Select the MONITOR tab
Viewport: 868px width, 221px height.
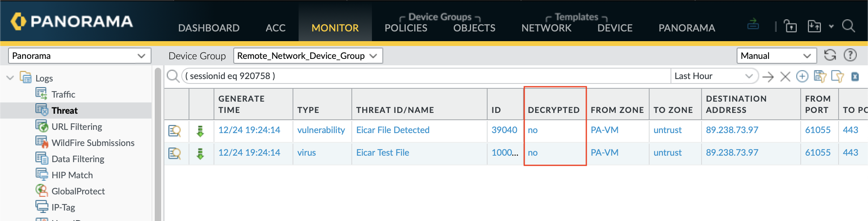335,28
